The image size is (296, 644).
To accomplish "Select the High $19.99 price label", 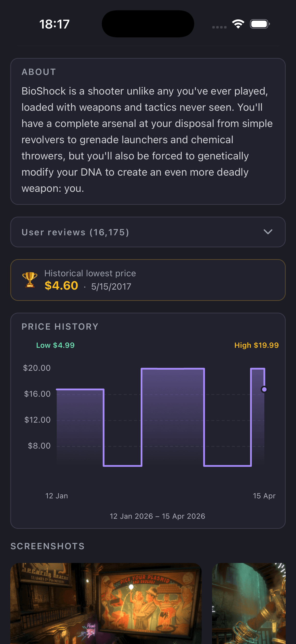I will coord(256,345).
